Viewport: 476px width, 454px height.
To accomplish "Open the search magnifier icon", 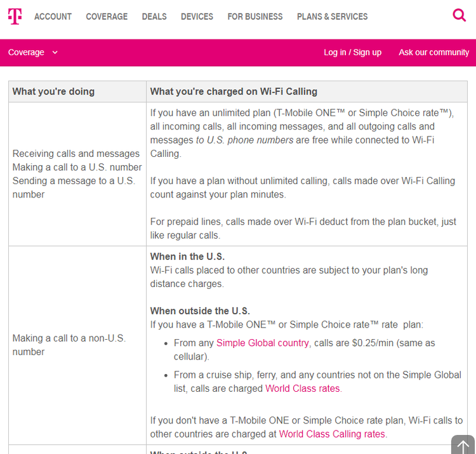I will 459,15.
